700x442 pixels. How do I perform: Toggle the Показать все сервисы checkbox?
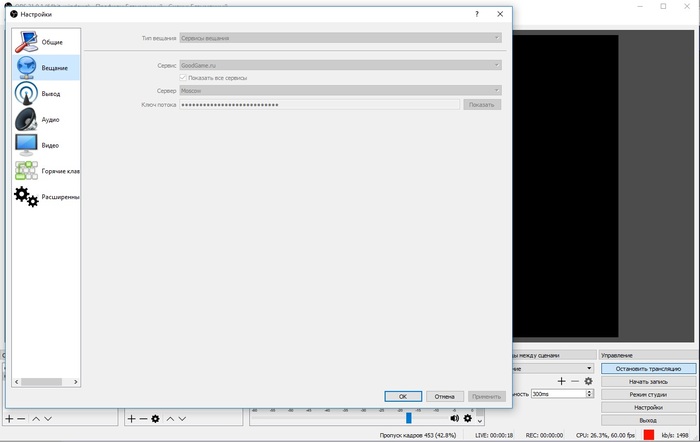point(183,78)
